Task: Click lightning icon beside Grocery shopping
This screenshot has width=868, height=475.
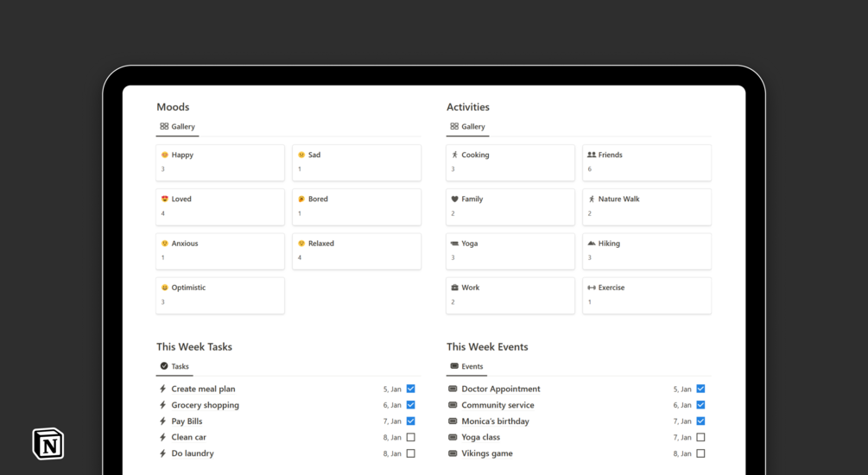Action: pos(162,405)
